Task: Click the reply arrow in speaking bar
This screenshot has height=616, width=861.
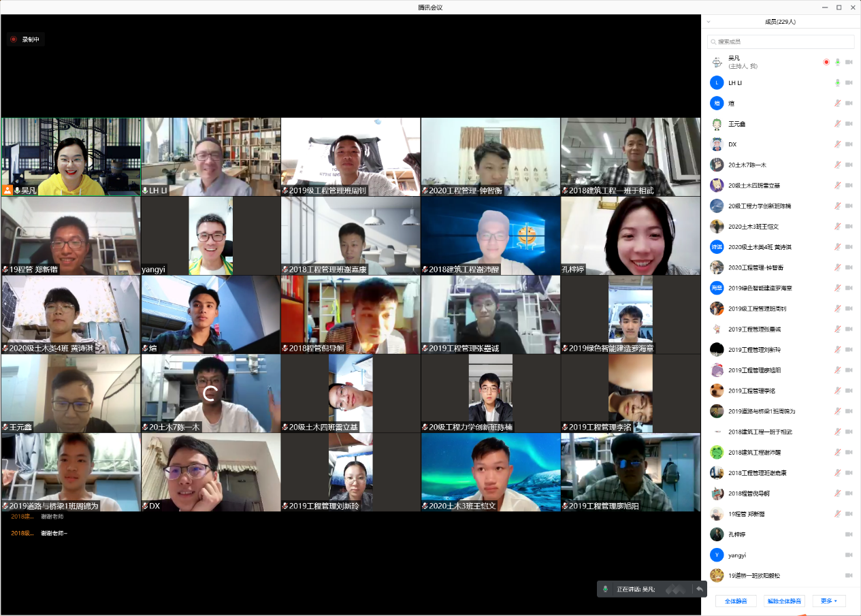Action: click(699, 589)
